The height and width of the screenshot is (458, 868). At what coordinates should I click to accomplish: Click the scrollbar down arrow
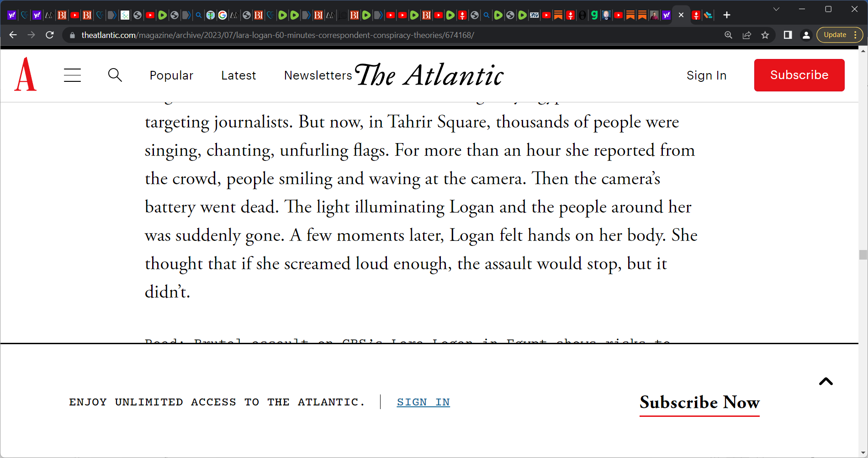(863, 453)
